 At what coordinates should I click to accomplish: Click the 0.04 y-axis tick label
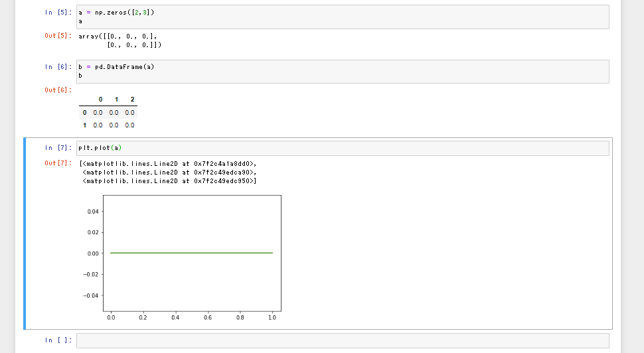93,212
